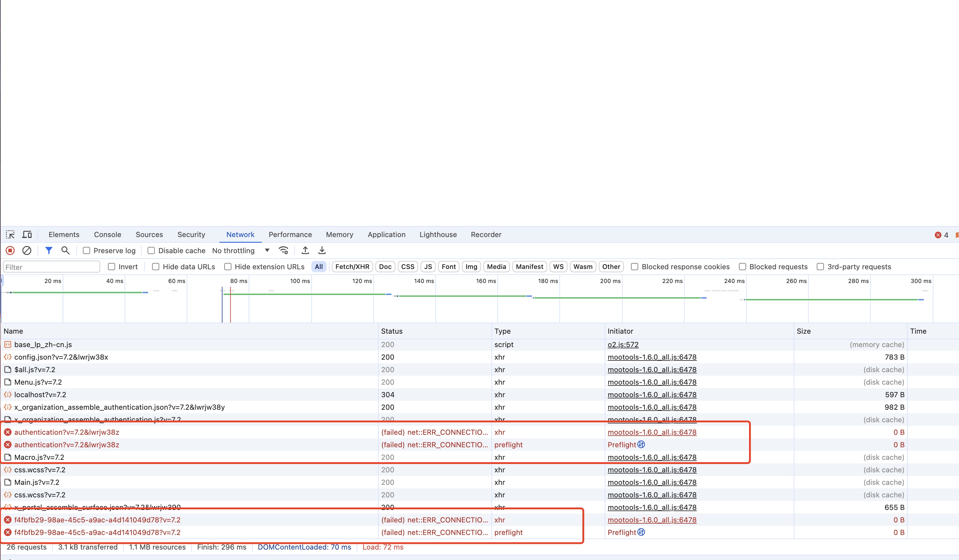
Task: Select the Fetch/XHR filter button
Action: 352,267
